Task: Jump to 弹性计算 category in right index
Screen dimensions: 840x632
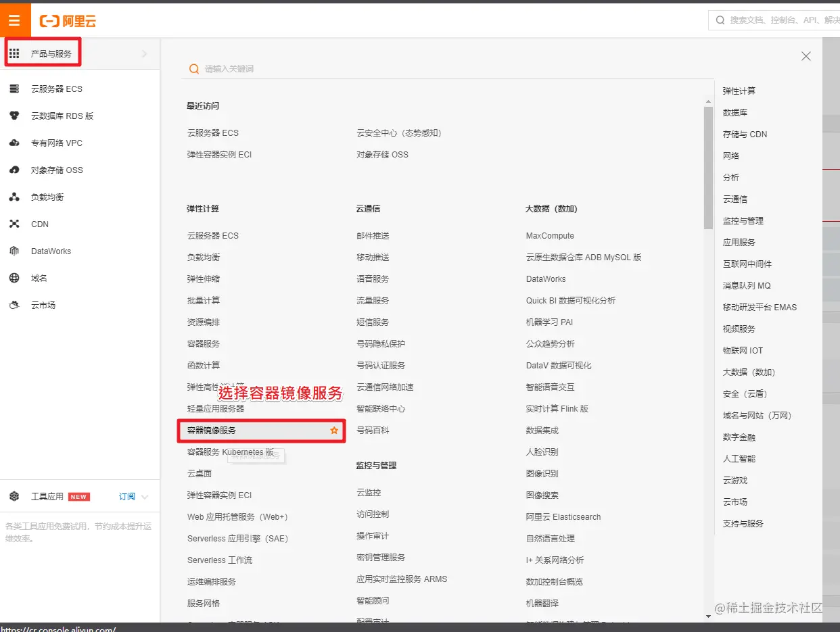Action: 739,91
